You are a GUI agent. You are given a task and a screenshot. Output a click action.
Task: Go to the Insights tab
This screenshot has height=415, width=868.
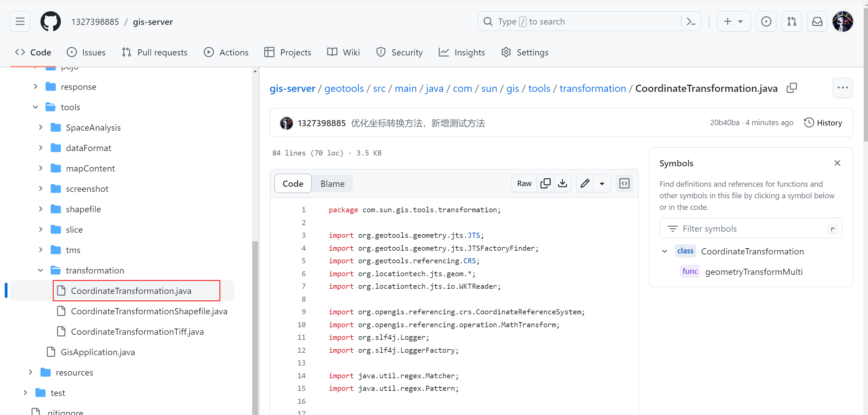pyautogui.click(x=462, y=52)
